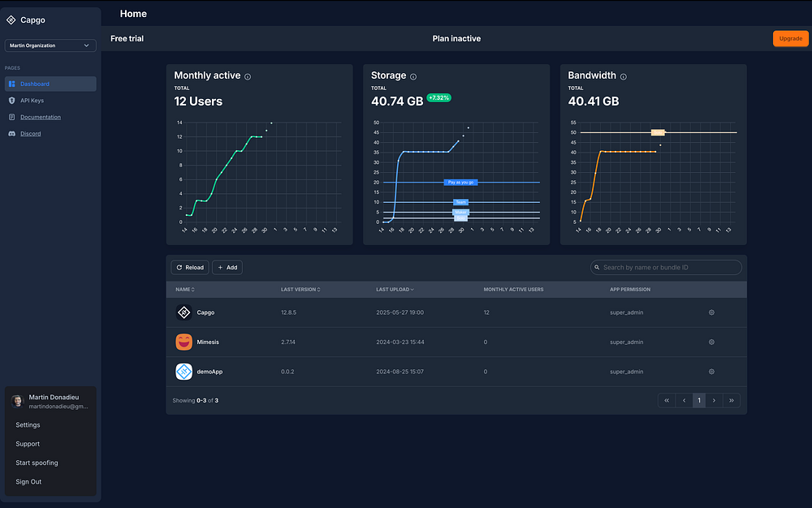Open the API Keys page

[32, 101]
